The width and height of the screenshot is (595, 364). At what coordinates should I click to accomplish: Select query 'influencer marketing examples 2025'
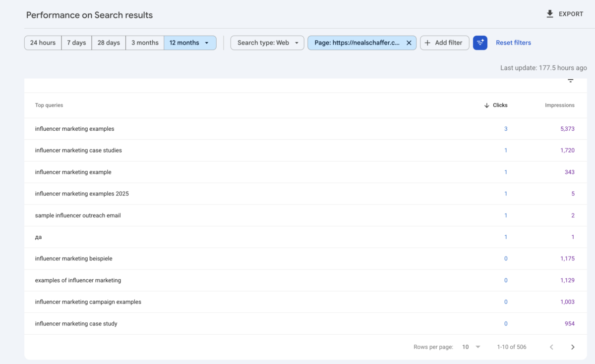pos(82,194)
